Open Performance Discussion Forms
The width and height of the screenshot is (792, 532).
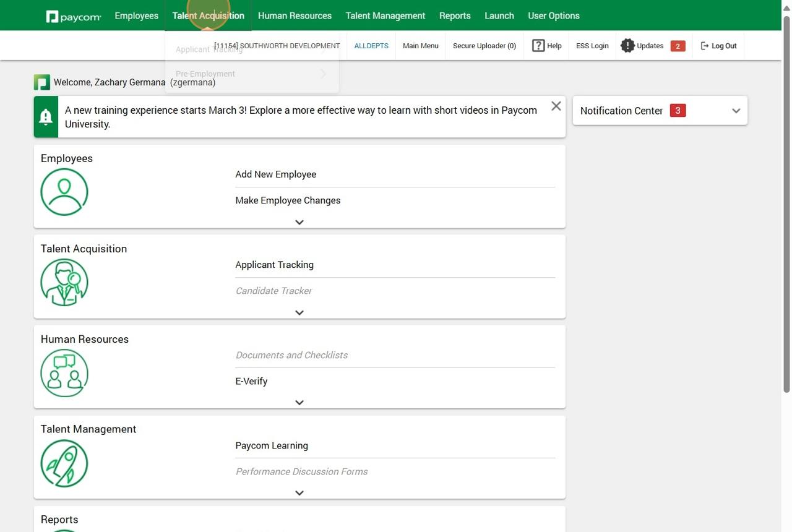tap(301, 471)
